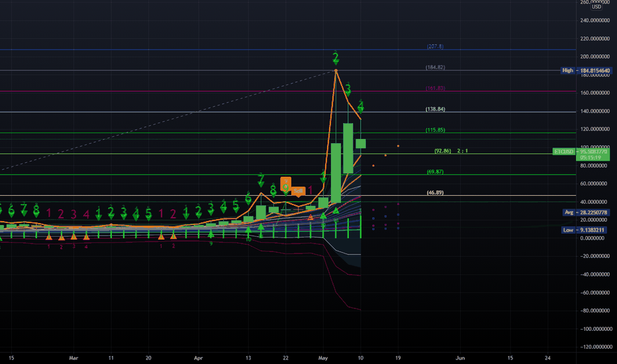Click green 2 arrow above the price peak
This screenshot has height=364, width=617.
(336, 58)
